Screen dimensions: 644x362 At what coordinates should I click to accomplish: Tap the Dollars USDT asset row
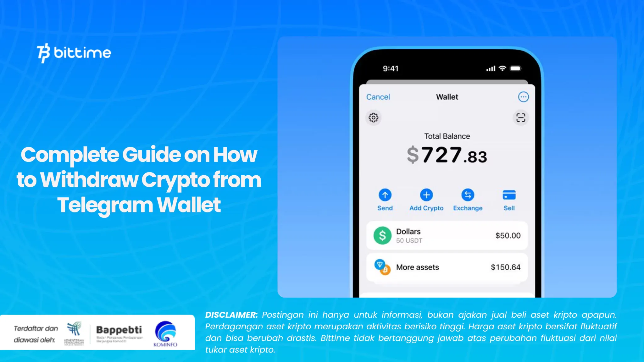(447, 235)
